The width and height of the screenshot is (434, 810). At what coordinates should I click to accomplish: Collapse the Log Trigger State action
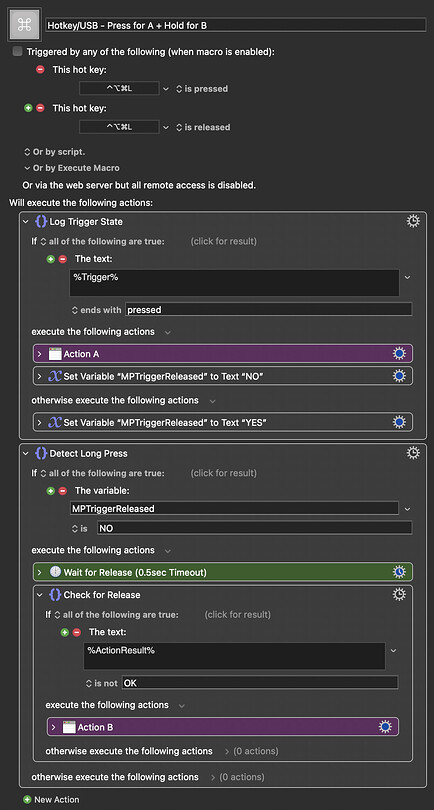point(26,222)
